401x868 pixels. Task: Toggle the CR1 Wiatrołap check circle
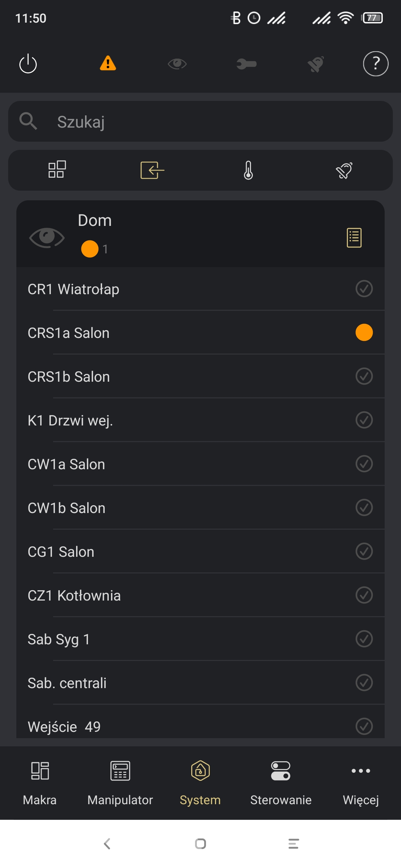coord(364,289)
